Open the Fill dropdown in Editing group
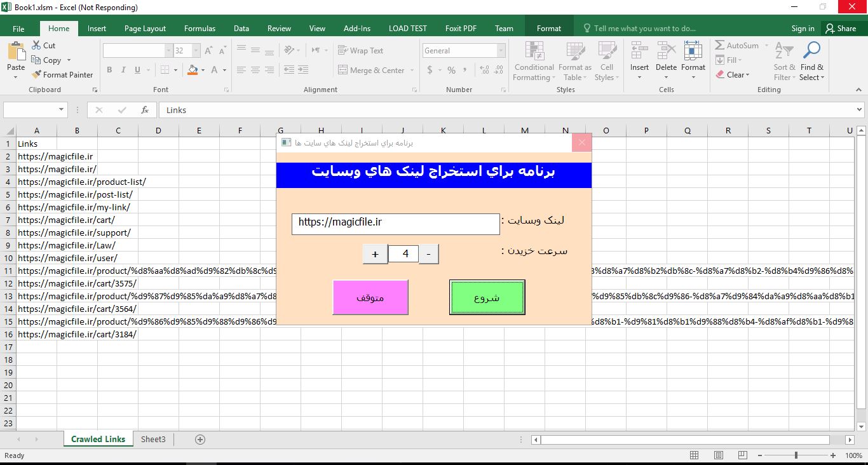 728,60
